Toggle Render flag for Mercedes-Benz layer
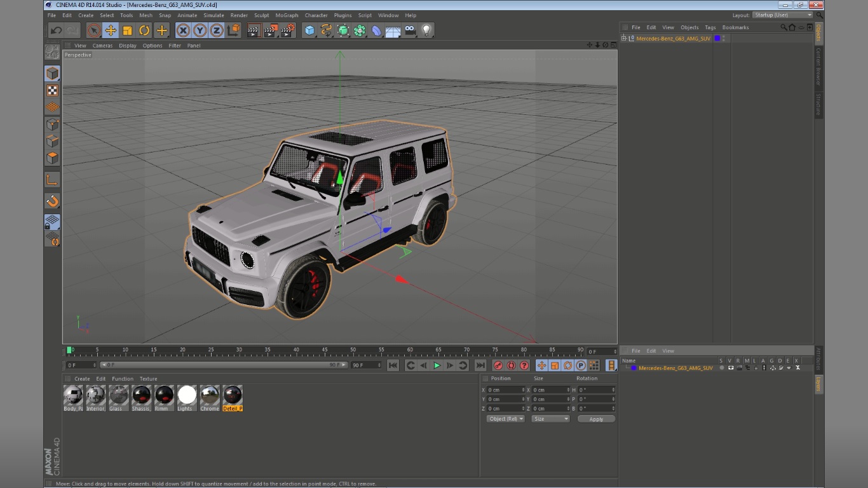This screenshot has width=868, height=488. coord(739,368)
